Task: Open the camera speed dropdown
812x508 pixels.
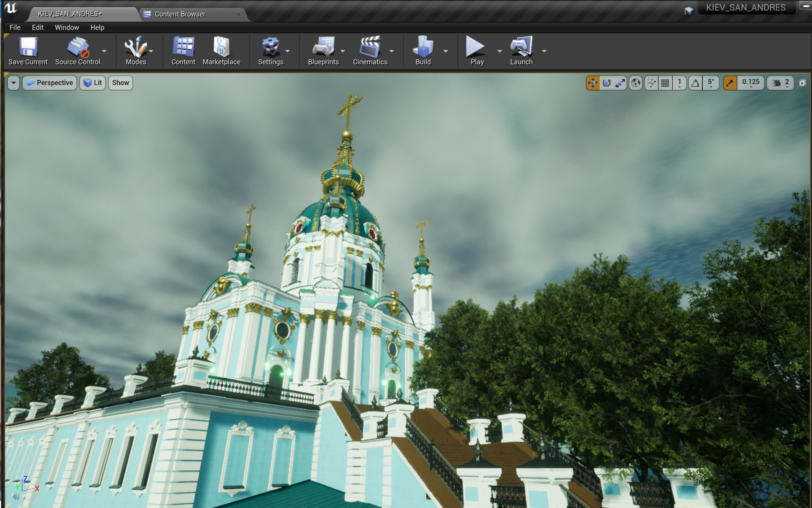Action: (x=780, y=83)
